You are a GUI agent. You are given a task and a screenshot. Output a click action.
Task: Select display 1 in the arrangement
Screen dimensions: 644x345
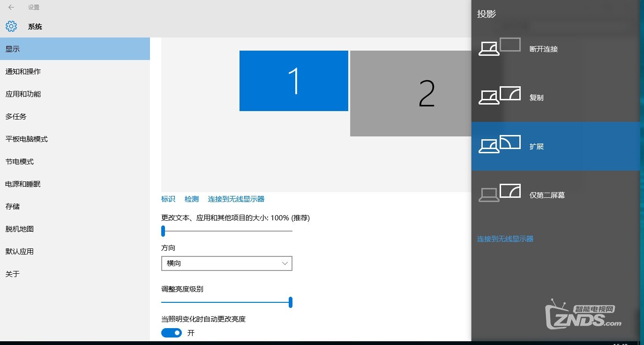click(294, 81)
